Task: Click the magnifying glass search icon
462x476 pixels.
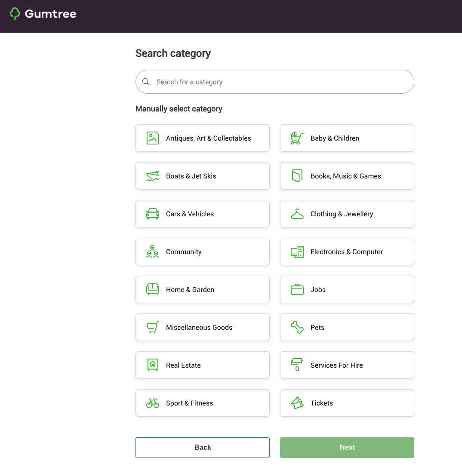Action: click(x=146, y=82)
